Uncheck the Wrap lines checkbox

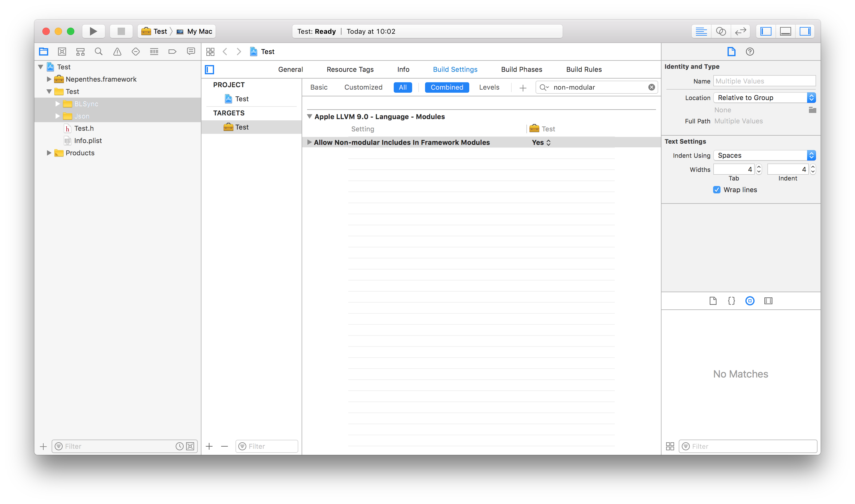pos(716,190)
